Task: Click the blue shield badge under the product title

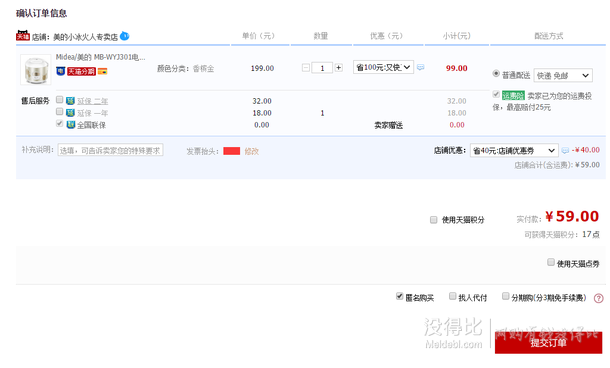Action: [x=60, y=71]
